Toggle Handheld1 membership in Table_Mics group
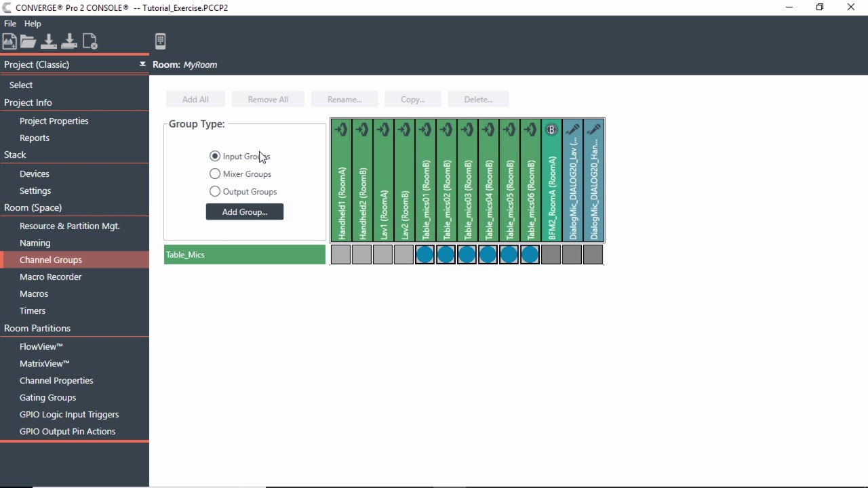 (341, 255)
